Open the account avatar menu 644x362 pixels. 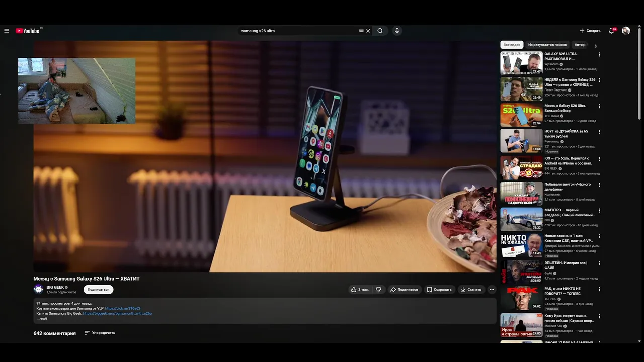(x=626, y=31)
